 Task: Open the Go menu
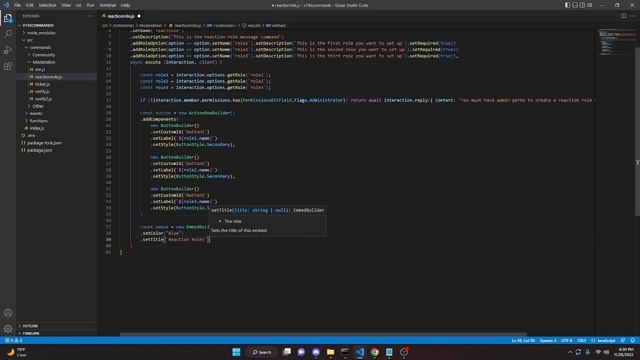(78, 5)
